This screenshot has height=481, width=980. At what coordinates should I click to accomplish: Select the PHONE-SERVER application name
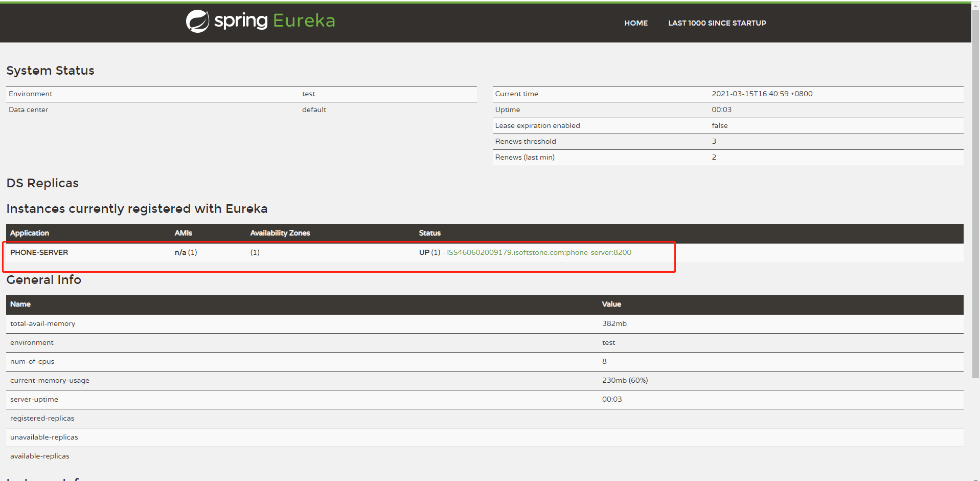coord(39,252)
